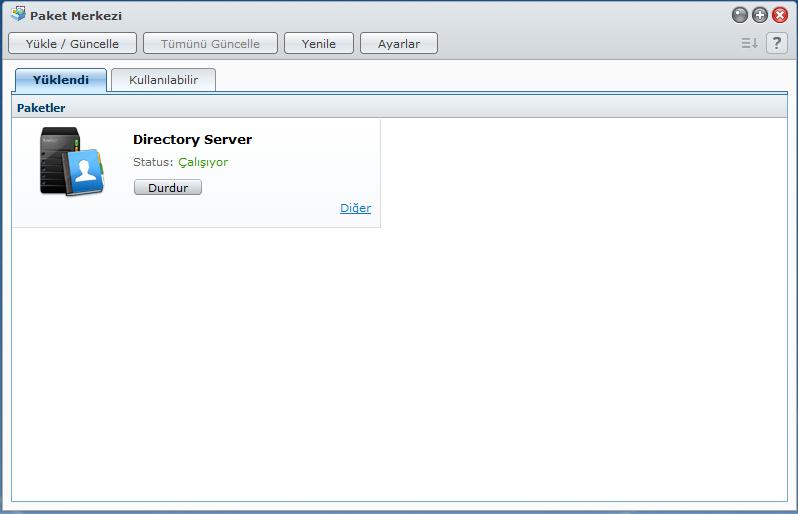Click the Directory Server package icon
The image size is (798, 514).
pyautogui.click(x=71, y=161)
